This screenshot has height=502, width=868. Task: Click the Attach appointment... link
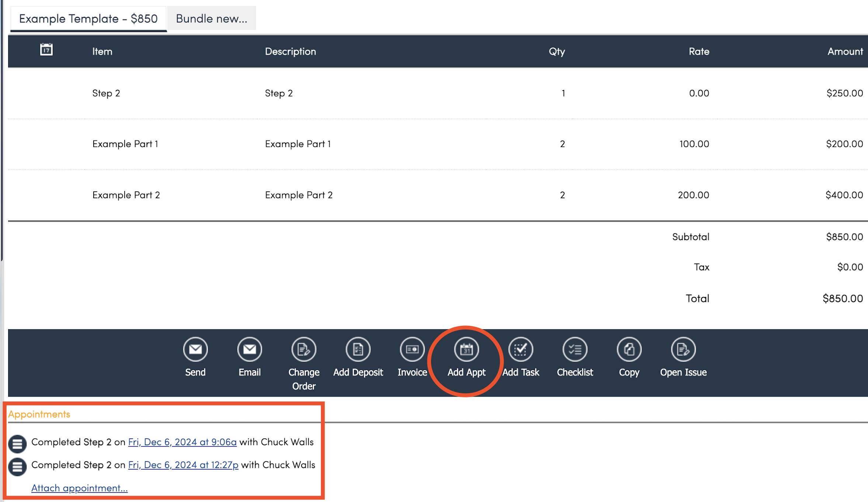coord(79,488)
